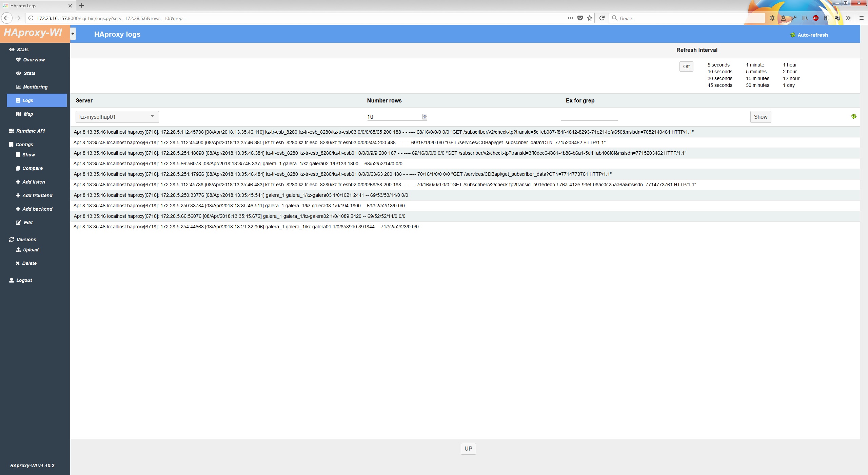Set refresh interval to 30 seconds
The width and height of the screenshot is (868, 475).
pos(720,78)
